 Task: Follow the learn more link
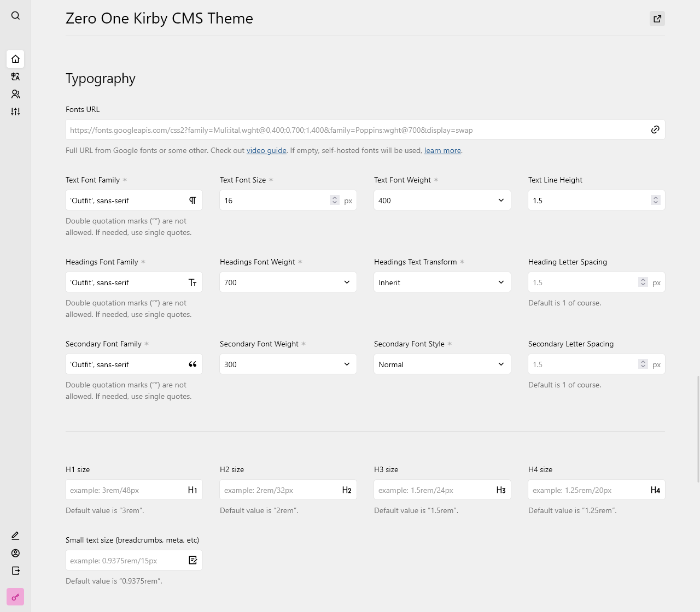[x=442, y=150]
